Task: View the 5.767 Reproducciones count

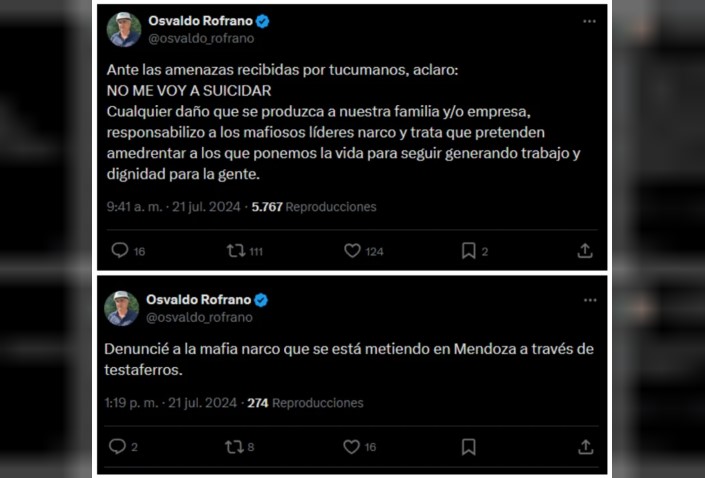Action: tap(313, 207)
